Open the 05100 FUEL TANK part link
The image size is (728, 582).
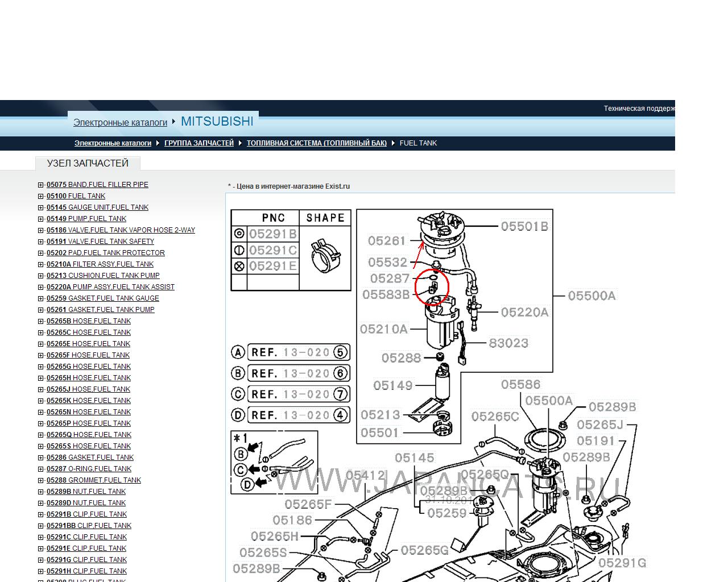[x=76, y=196]
